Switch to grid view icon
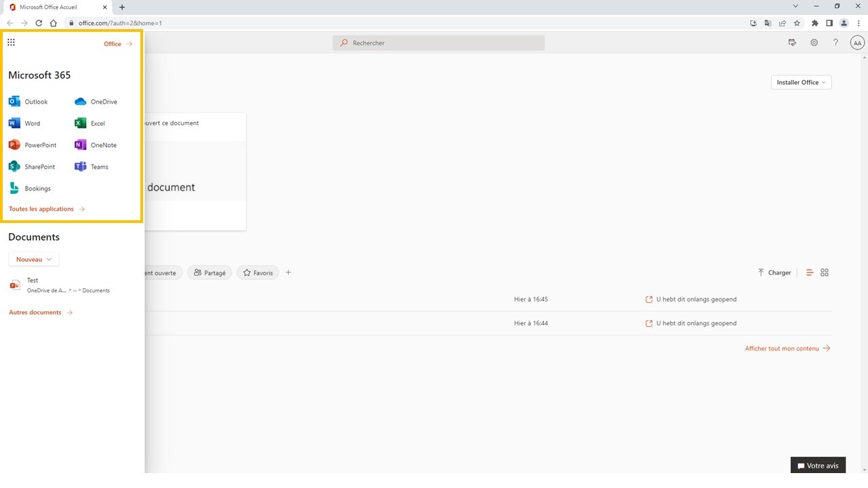The image size is (868, 488). pyautogui.click(x=825, y=272)
